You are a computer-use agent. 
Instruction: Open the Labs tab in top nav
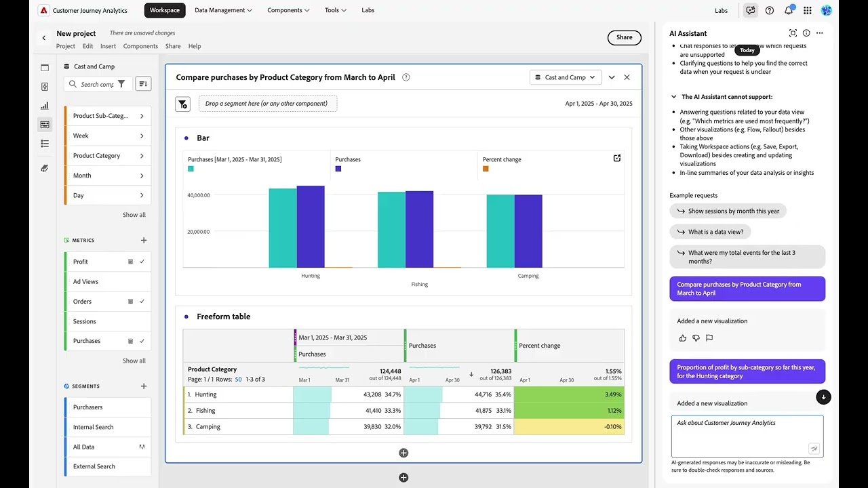click(x=368, y=10)
